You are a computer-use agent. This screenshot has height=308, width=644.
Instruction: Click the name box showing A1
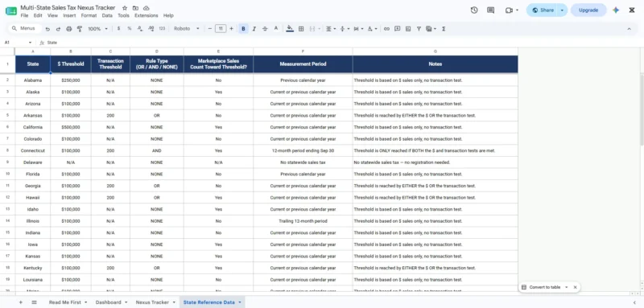point(18,43)
